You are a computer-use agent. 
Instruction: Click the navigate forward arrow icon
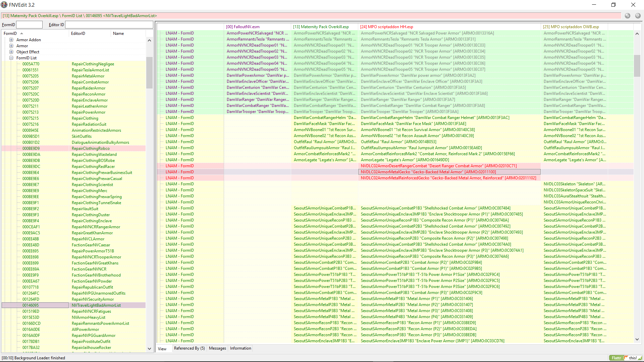638,16
